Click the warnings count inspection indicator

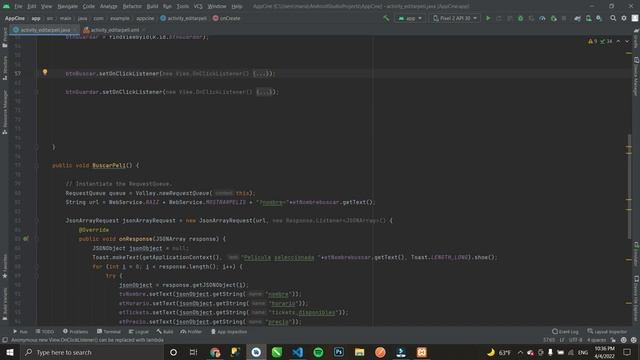(x=592, y=41)
